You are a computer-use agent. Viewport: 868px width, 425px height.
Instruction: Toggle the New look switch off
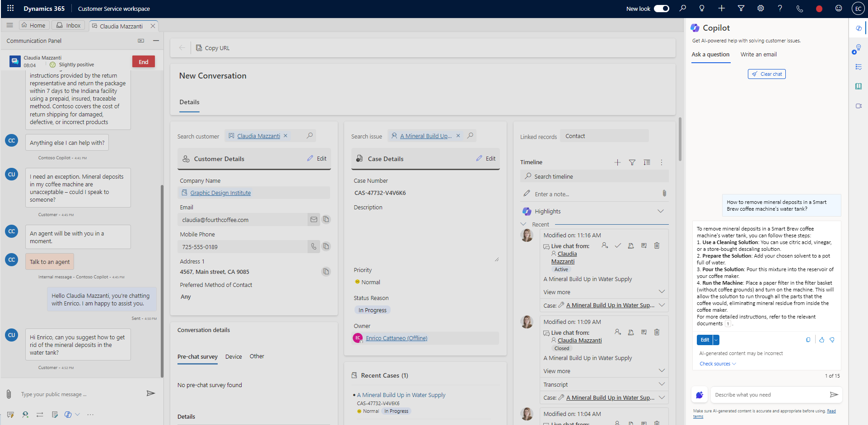point(661,8)
